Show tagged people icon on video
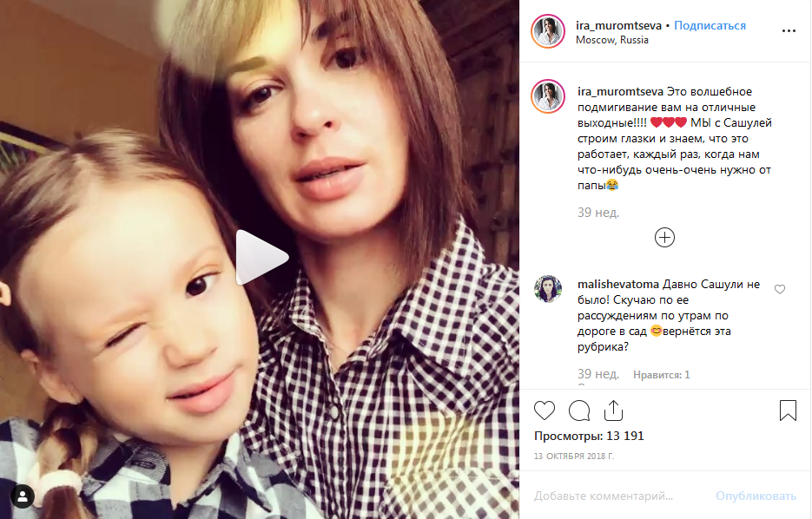The width and height of the screenshot is (812, 519). pyautogui.click(x=23, y=496)
